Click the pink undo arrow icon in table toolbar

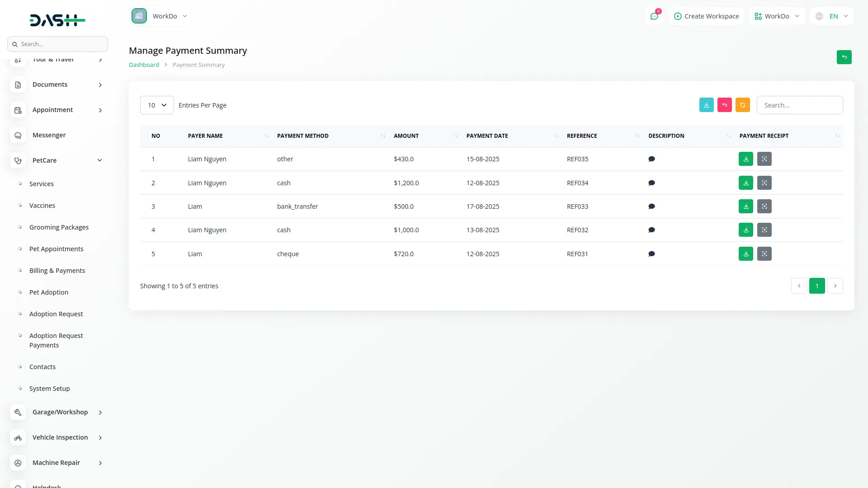pos(724,105)
